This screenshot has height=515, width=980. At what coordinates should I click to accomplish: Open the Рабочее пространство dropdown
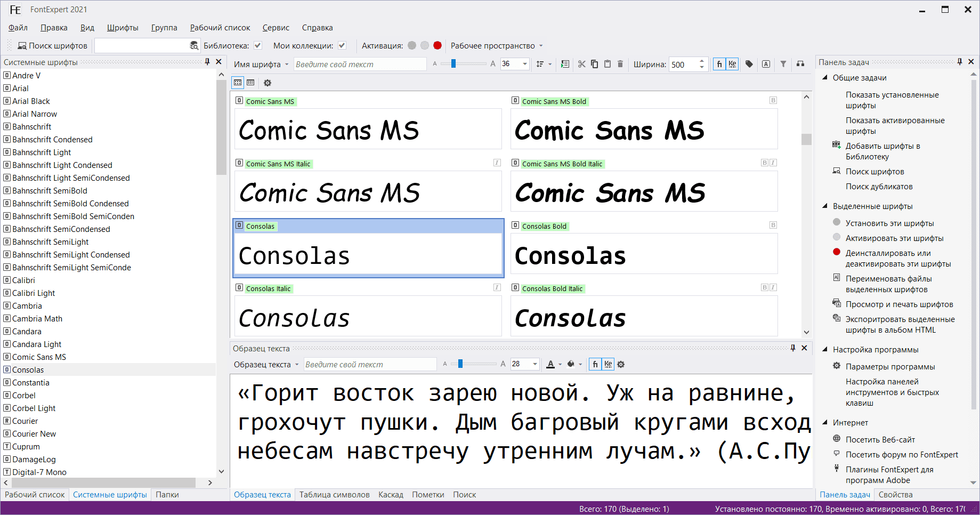pyautogui.click(x=497, y=46)
